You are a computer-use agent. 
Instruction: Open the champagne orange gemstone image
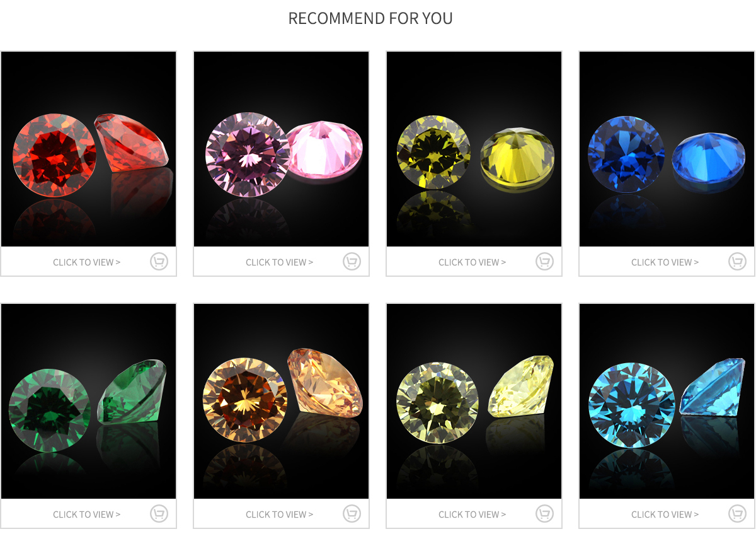pyautogui.click(x=282, y=401)
